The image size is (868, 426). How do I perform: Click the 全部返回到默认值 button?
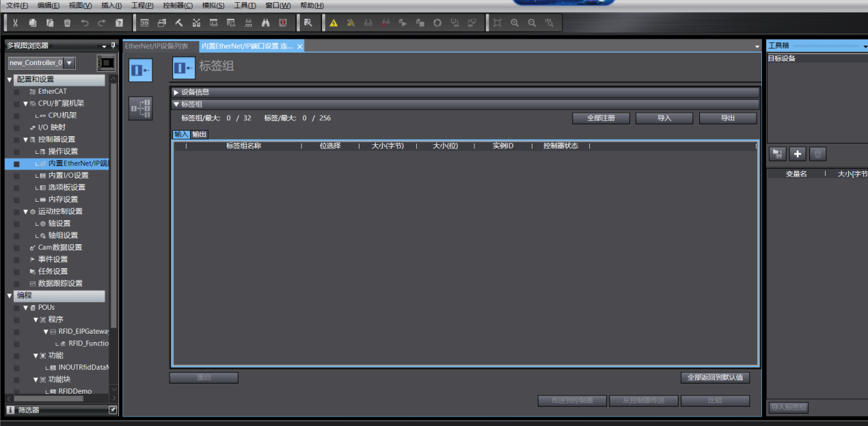click(716, 377)
